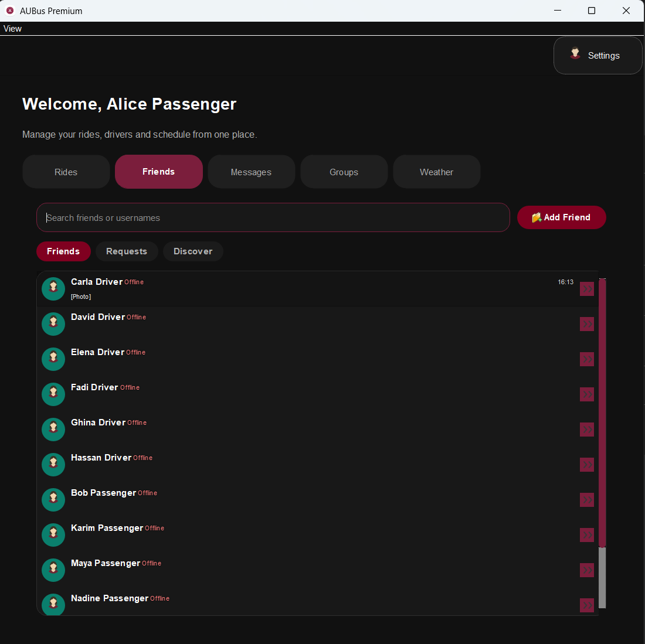Switch to the Messages tab

tap(252, 172)
